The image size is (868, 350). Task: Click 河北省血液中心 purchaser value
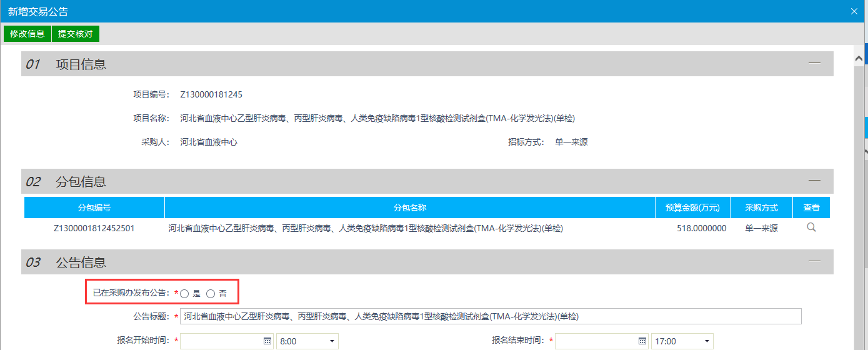coord(209,142)
